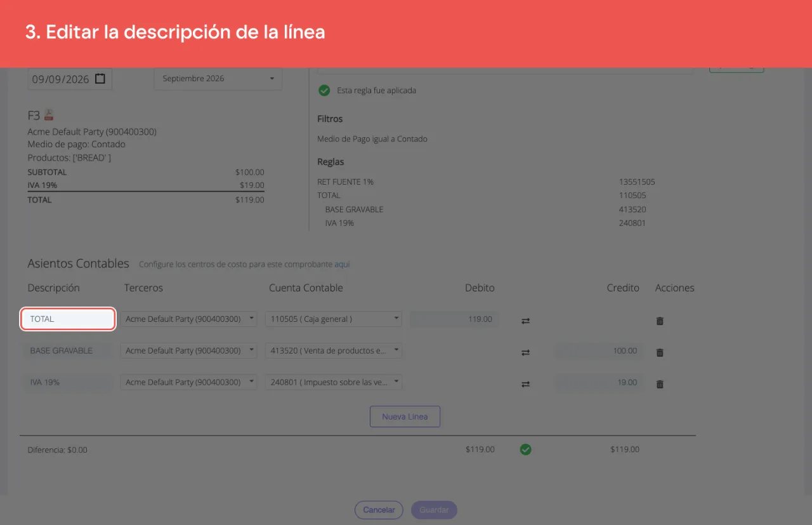Click the Guardar button

(x=434, y=510)
